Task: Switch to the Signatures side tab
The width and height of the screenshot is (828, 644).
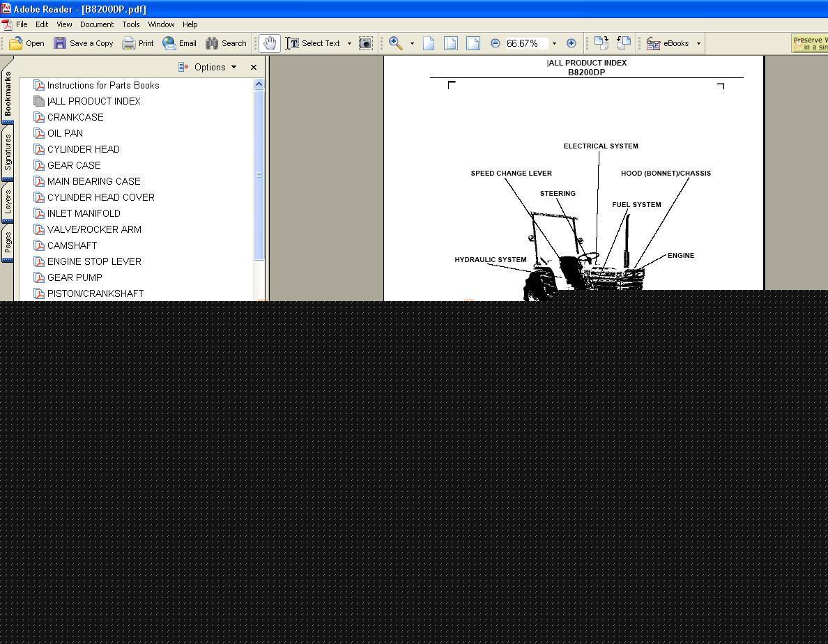Action: [x=8, y=152]
